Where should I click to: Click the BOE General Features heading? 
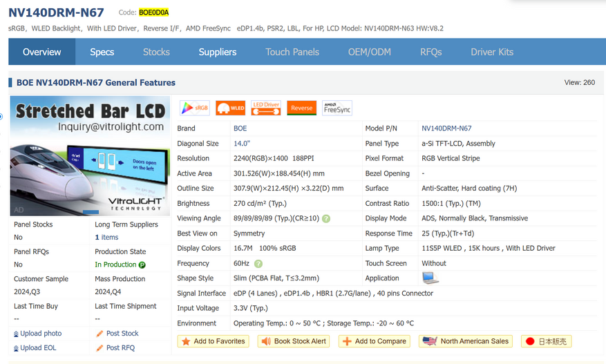point(95,83)
